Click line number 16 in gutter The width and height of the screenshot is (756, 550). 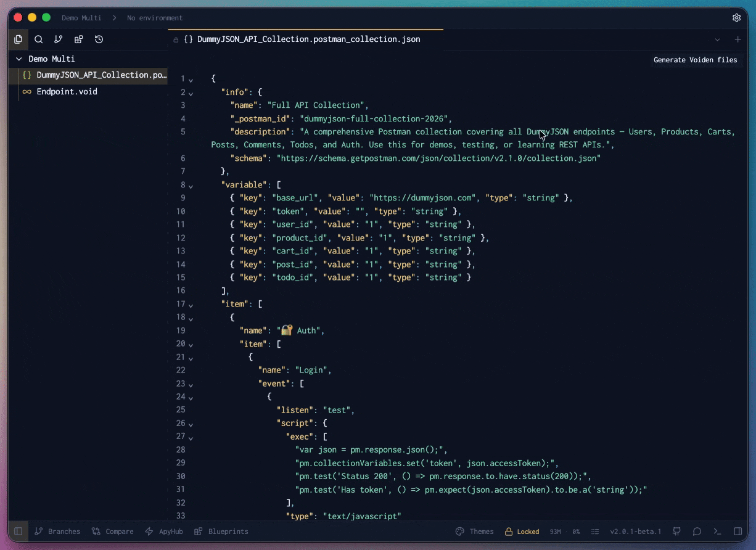tap(181, 290)
